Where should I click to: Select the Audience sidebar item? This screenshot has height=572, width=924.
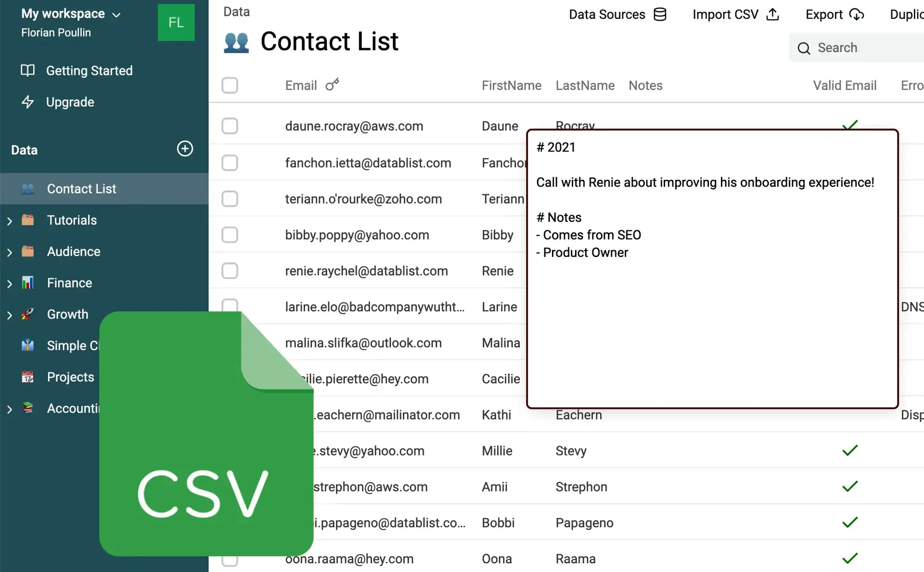tap(74, 252)
